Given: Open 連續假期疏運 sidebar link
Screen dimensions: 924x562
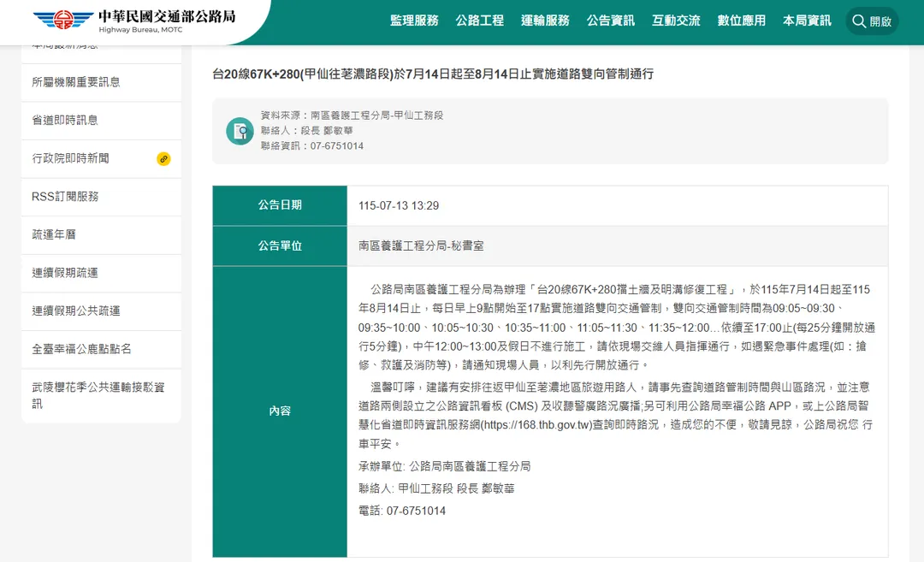Looking at the screenshot, I should [101, 273].
